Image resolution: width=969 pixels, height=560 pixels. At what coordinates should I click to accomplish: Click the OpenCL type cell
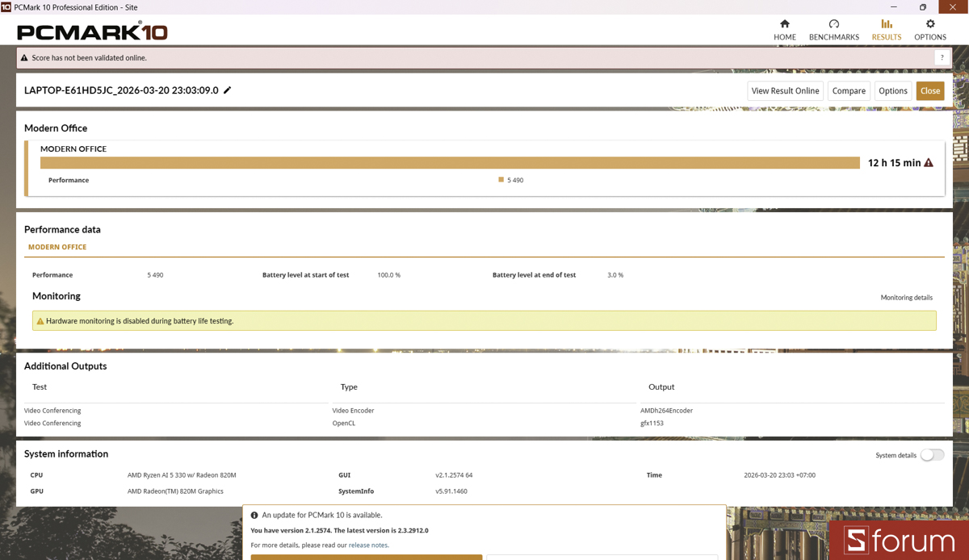[x=343, y=424]
